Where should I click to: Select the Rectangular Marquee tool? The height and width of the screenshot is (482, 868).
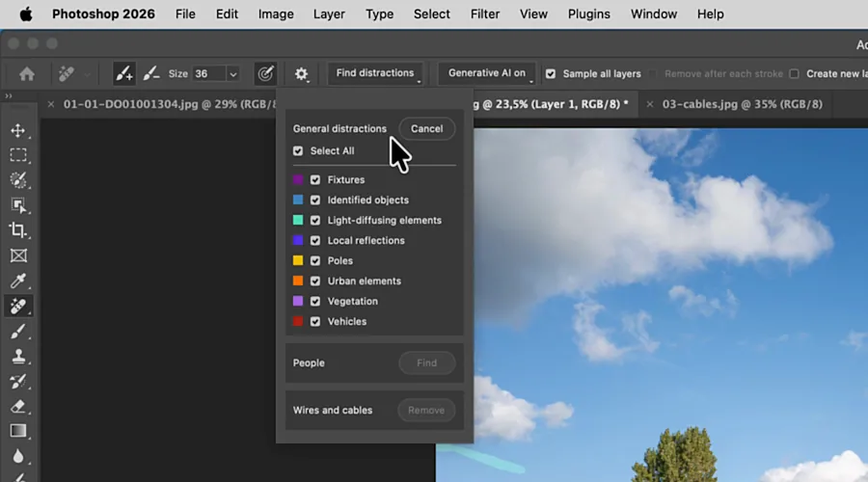[x=17, y=155]
